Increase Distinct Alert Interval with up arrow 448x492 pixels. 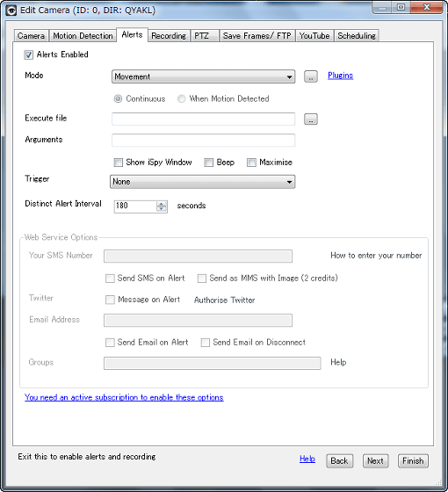point(162,203)
